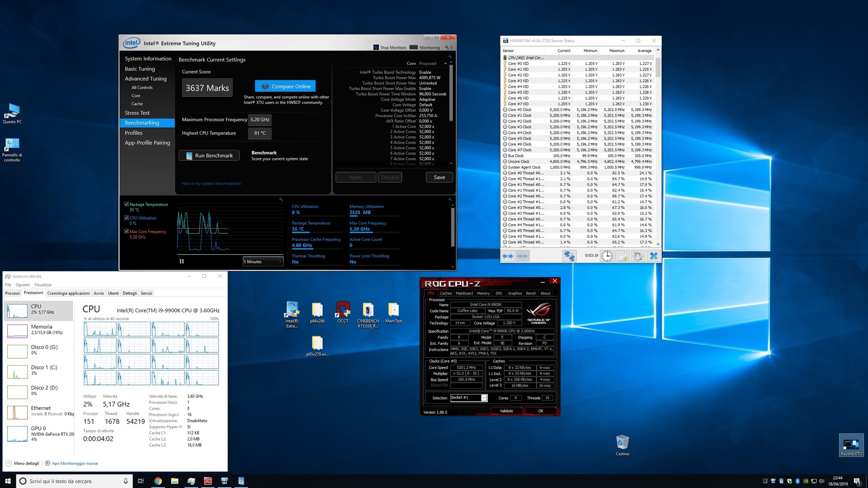This screenshot has height=488, width=868.
Task: Open Bluetooth tray icon
Action: [797, 481]
